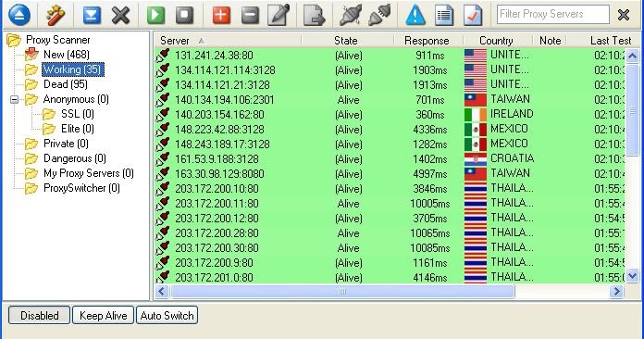Select the Working (35) folder
This screenshot has height=339, width=644.
(x=73, y=69)
